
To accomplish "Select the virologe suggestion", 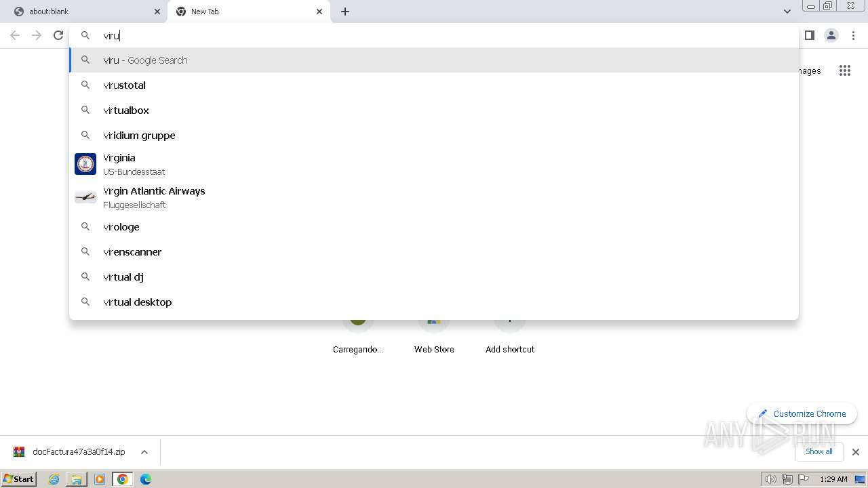I will pyautogui.click(x=434, y=227).
